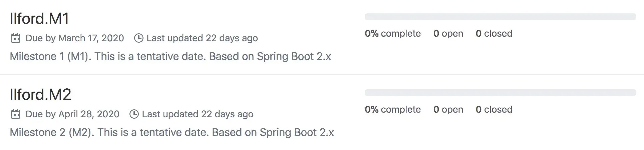
Task: Open the Ilford.M1 milestone title
Action: click(39, 18)
